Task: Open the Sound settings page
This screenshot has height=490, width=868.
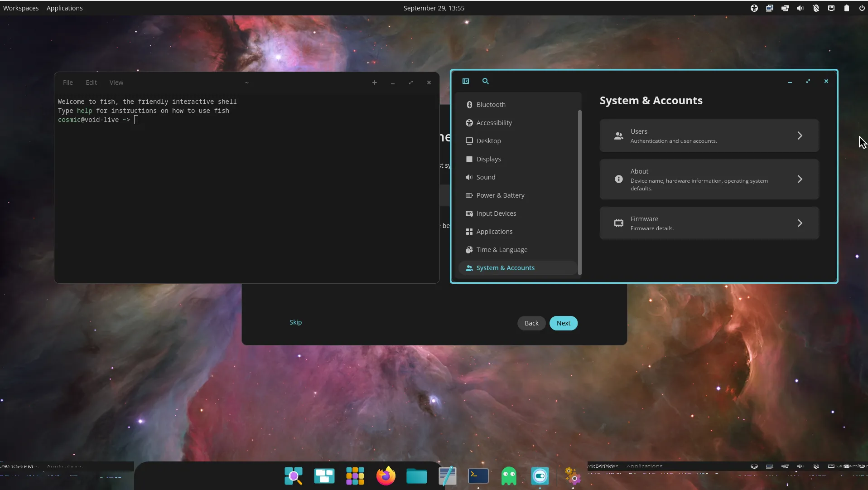Action: click(x=486, y=177)
